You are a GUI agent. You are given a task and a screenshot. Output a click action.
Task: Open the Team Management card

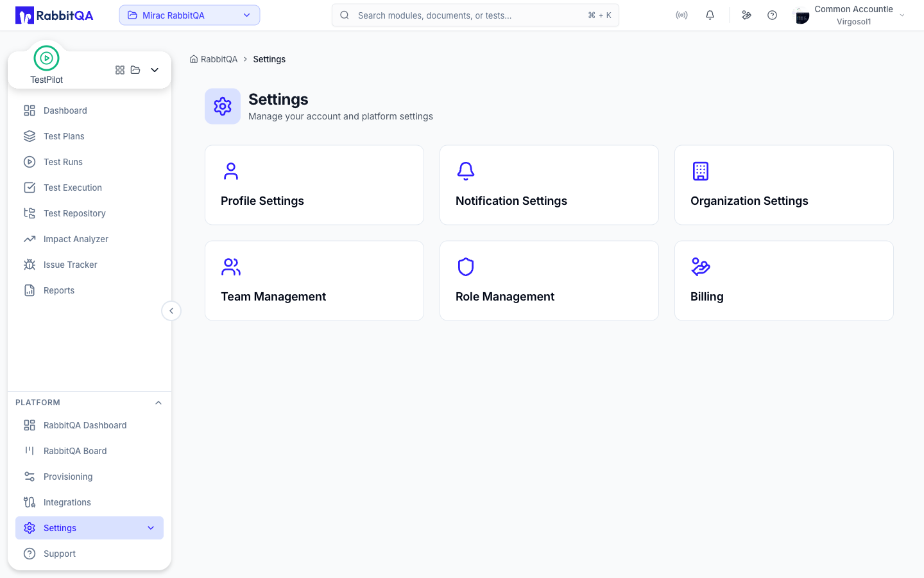314,281
